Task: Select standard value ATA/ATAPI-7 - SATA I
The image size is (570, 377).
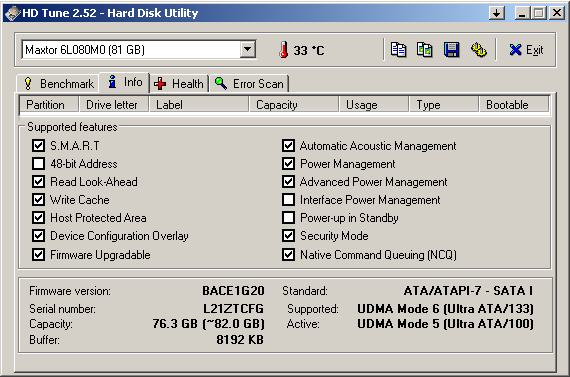Action: pos(468,291)
